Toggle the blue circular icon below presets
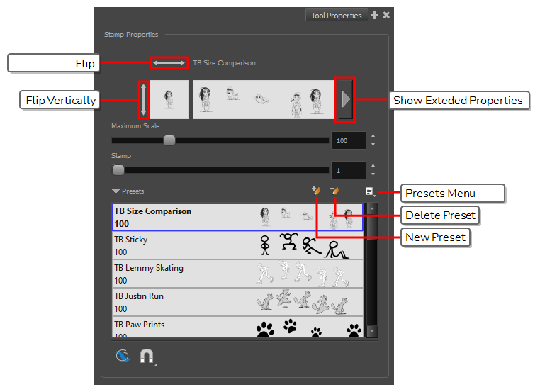540x392 pixels. click(x=123, y=355)
